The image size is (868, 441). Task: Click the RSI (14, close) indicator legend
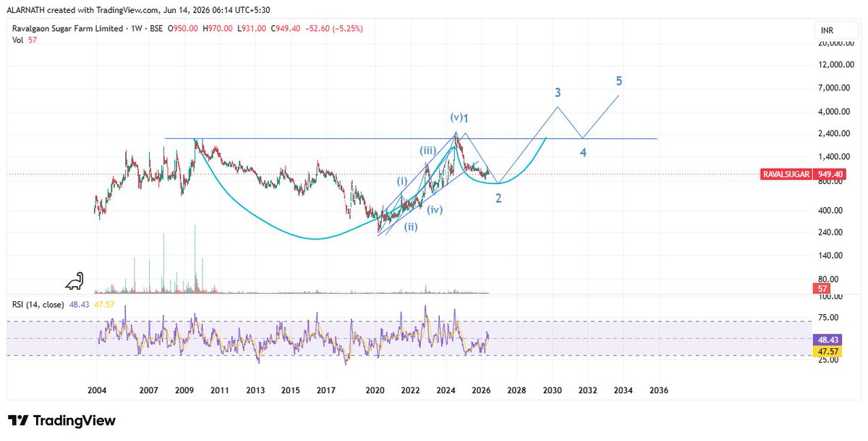tap(38, 305)
